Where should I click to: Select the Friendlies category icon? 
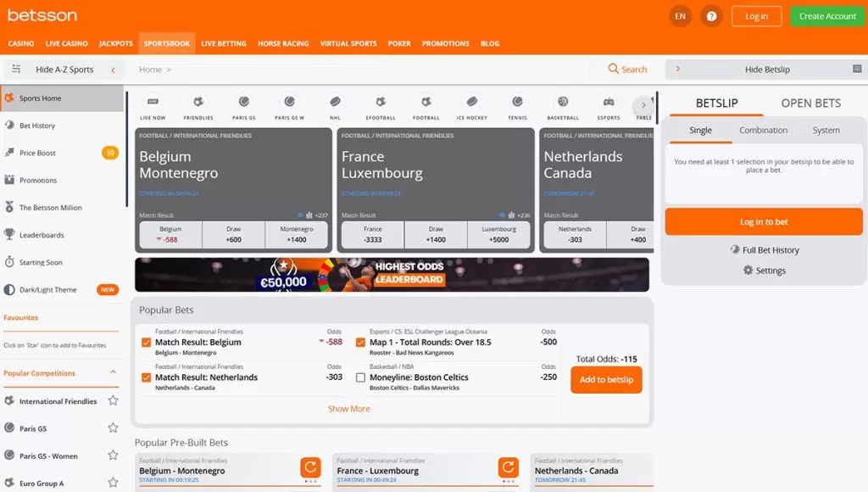click(x=198, y=102)
